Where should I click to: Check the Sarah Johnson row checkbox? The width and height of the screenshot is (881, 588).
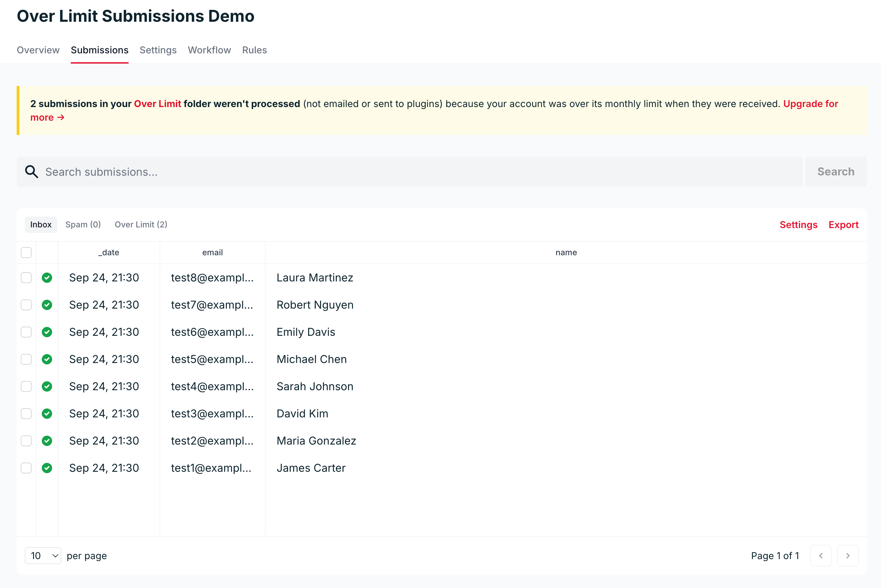tap(26, 386)
